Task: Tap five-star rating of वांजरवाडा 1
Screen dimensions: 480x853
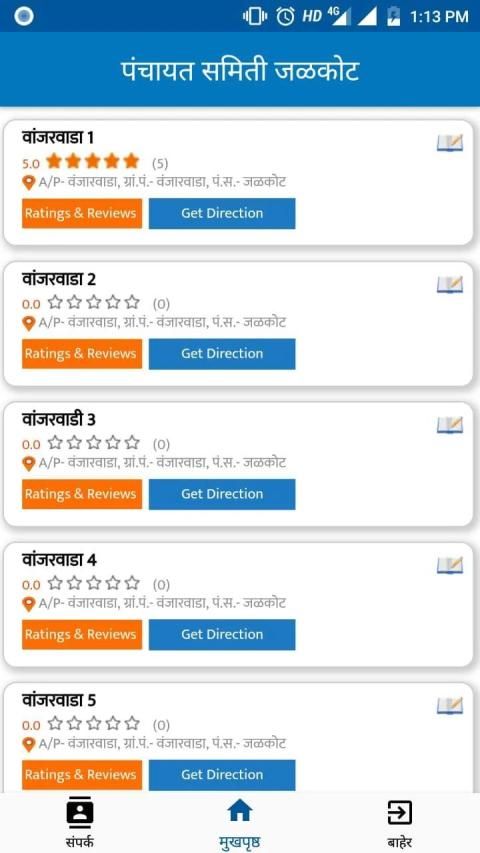Action: coord(93,162)
